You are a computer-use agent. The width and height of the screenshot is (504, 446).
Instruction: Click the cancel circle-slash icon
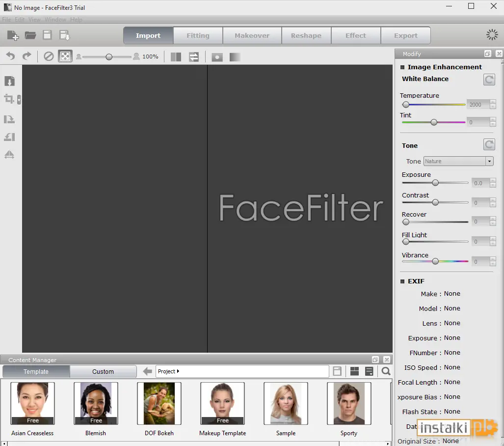(x=49, y=56)
